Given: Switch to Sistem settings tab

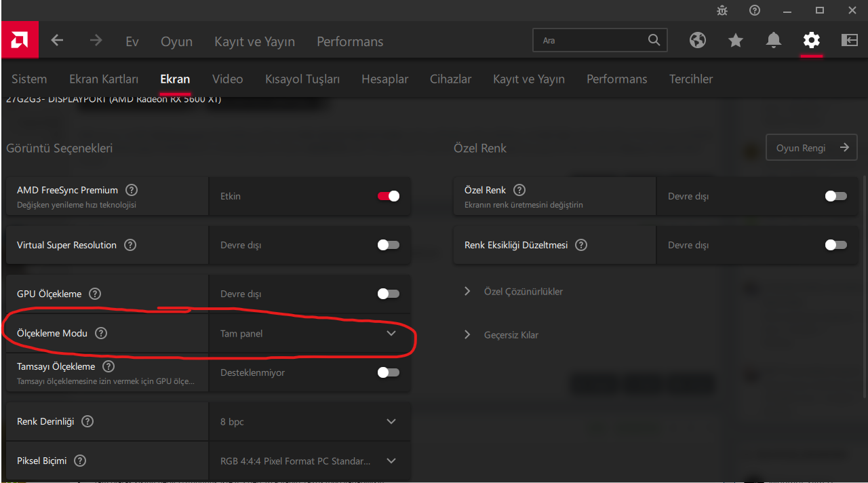Looking at the screenshot, I should tap(29, 79).
